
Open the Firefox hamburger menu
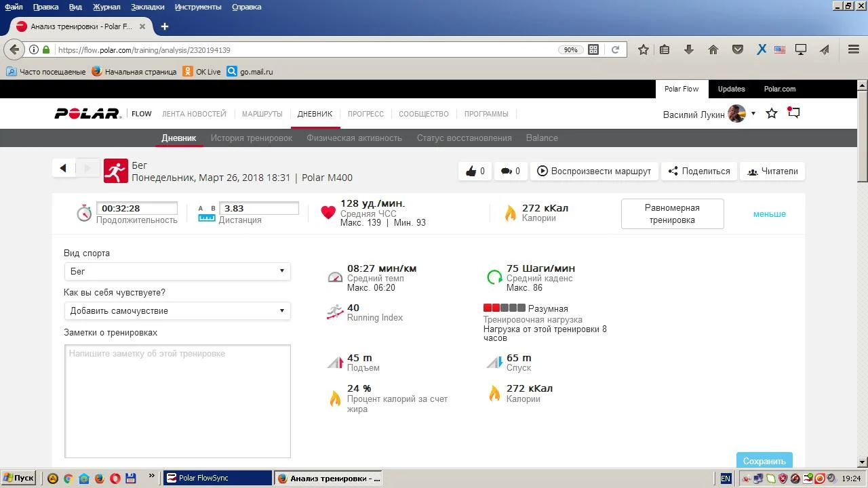click(x=854, y=49)
